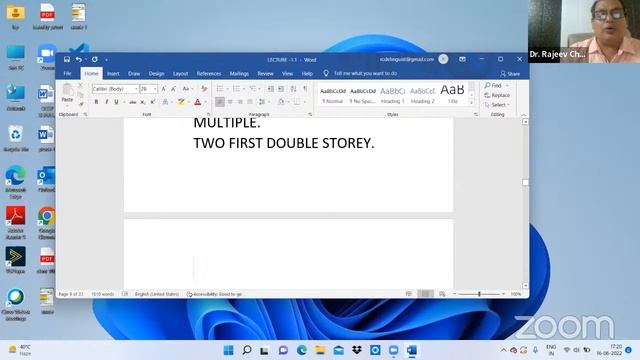Toggle Italic formatting
640x360 pixels.
point(107,102)
